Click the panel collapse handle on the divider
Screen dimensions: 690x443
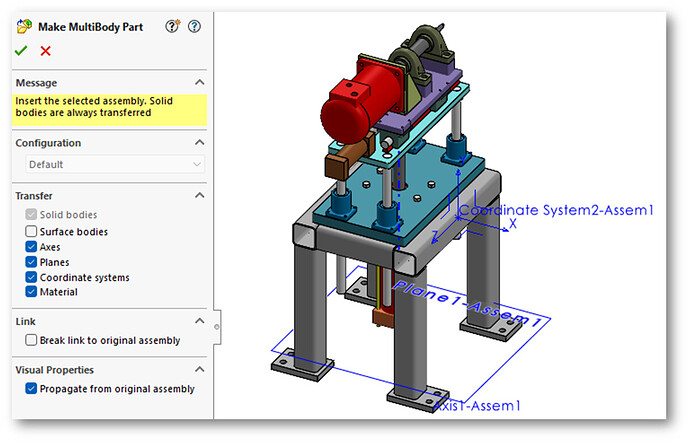click(x=217, y=327)
